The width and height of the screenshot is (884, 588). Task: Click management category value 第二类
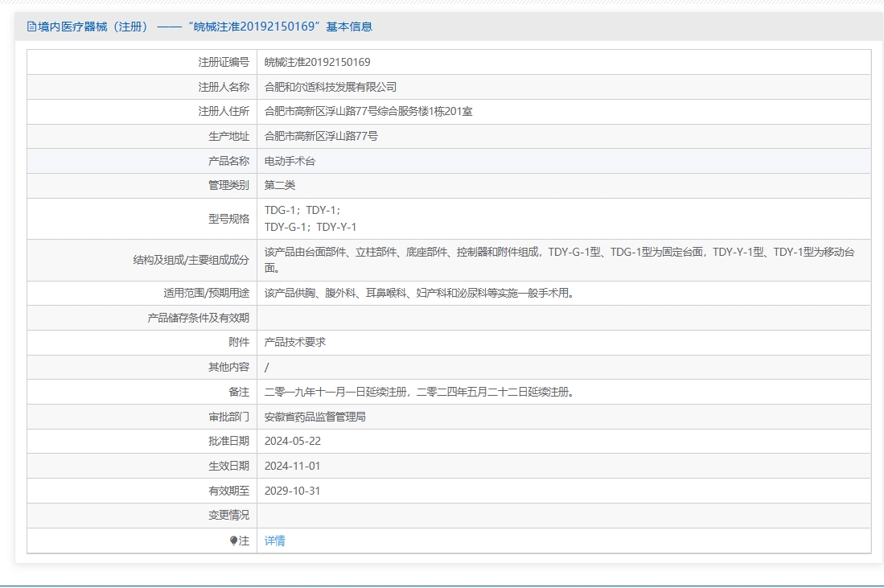coord(280,186)
